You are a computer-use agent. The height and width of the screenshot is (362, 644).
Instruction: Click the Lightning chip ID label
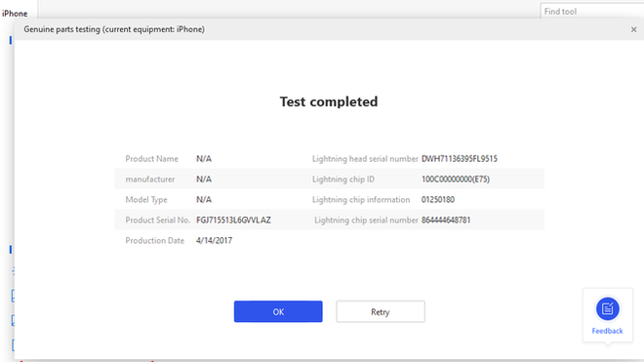point(343,180)
